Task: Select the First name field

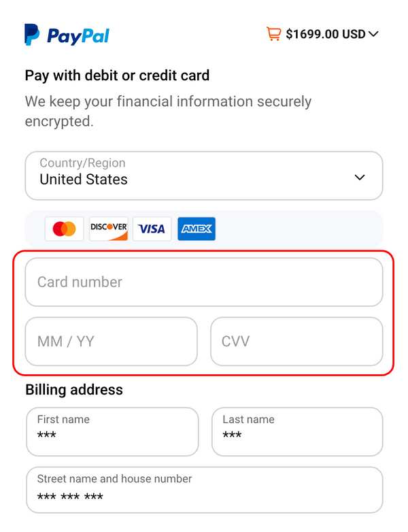Action: point(112,431)
